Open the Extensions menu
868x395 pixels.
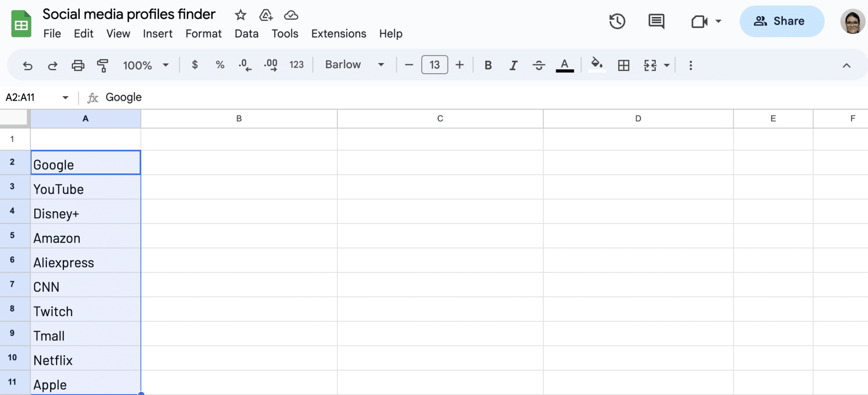tap(338, 33)
